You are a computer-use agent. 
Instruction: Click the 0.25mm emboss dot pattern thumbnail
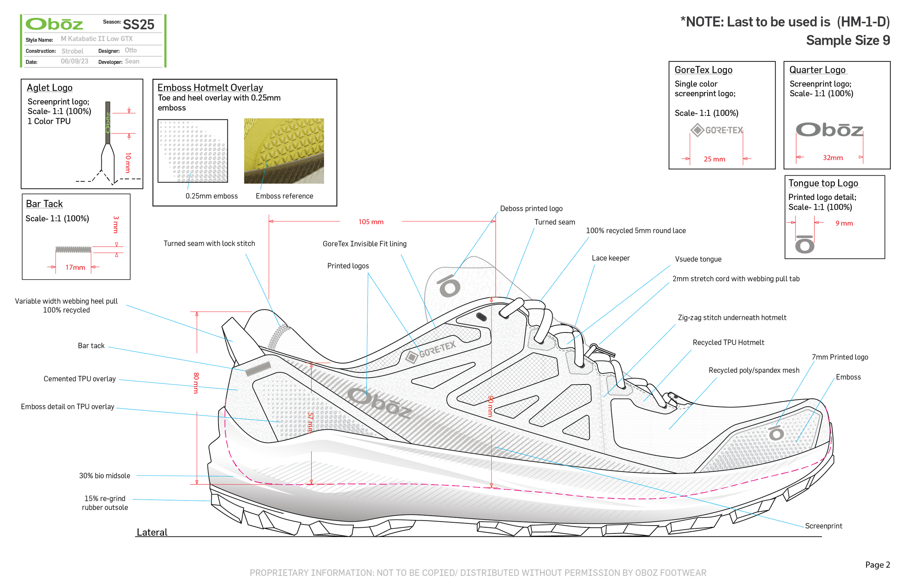[x=193, y=151]
